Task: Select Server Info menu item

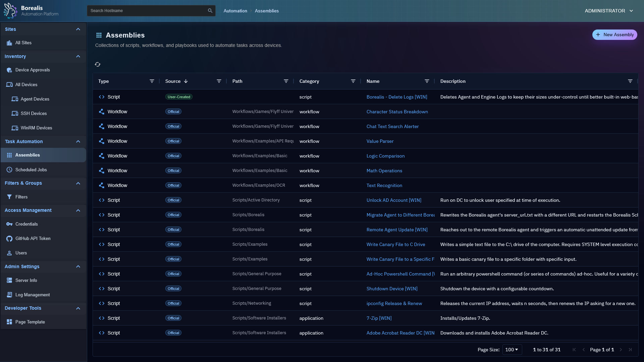Action: point(26,280)
